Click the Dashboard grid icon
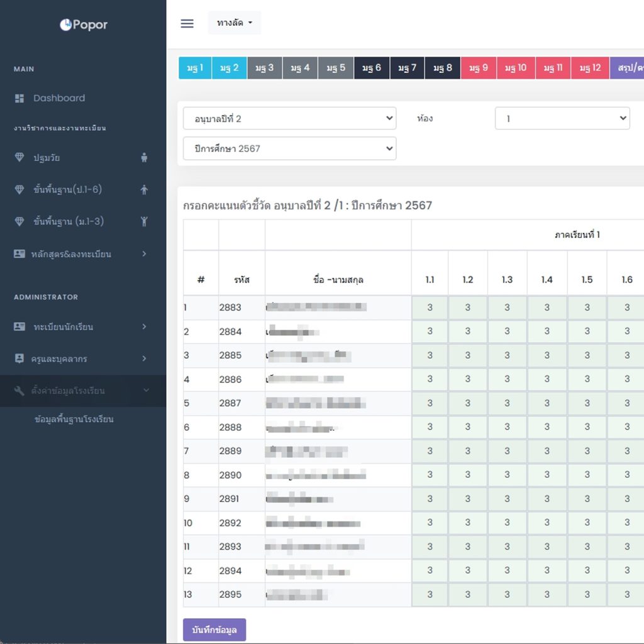The width and height of the screenshot is (644, 644). tap(19, 98)
